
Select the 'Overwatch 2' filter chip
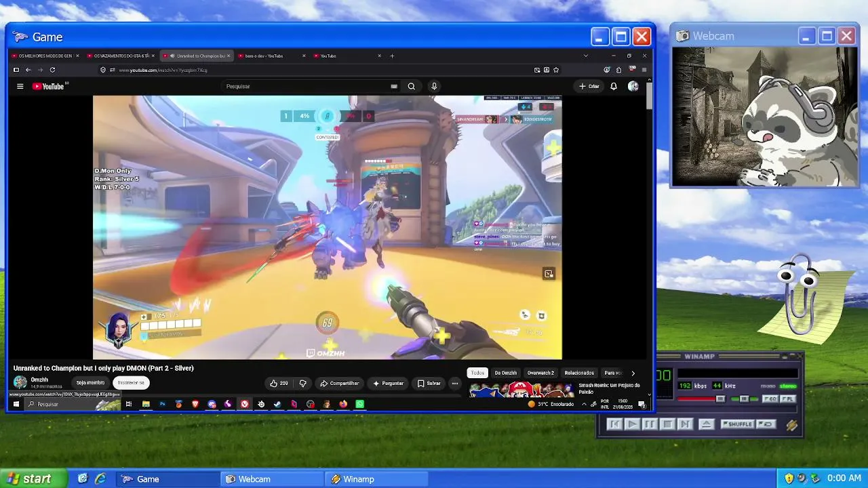(541, 373)
